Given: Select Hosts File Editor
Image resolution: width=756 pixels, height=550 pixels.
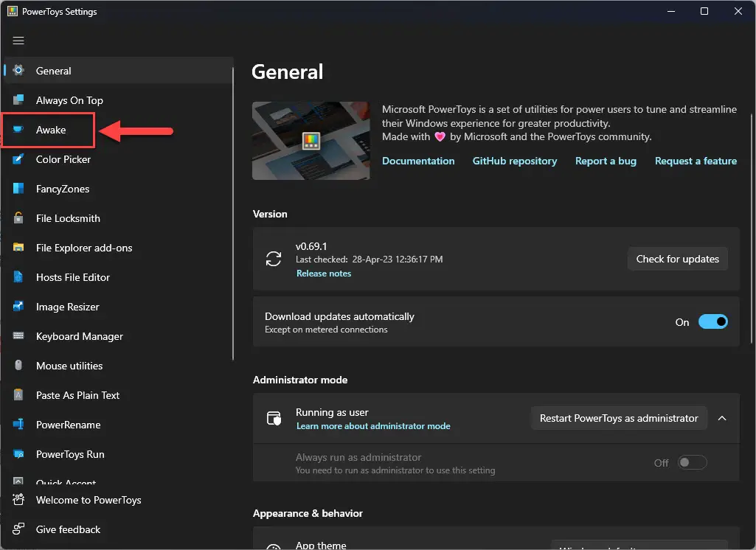Looking at the screenshot, I should coord(118,277).
